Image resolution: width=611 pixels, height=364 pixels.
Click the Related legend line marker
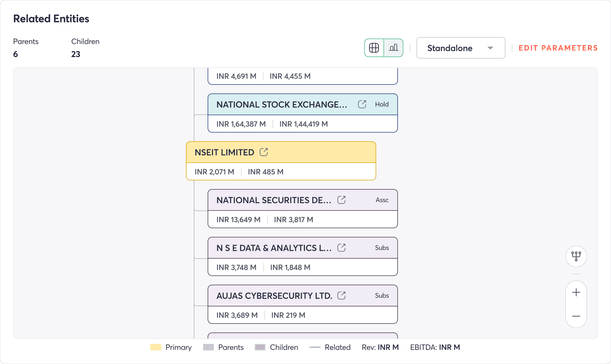315,347
